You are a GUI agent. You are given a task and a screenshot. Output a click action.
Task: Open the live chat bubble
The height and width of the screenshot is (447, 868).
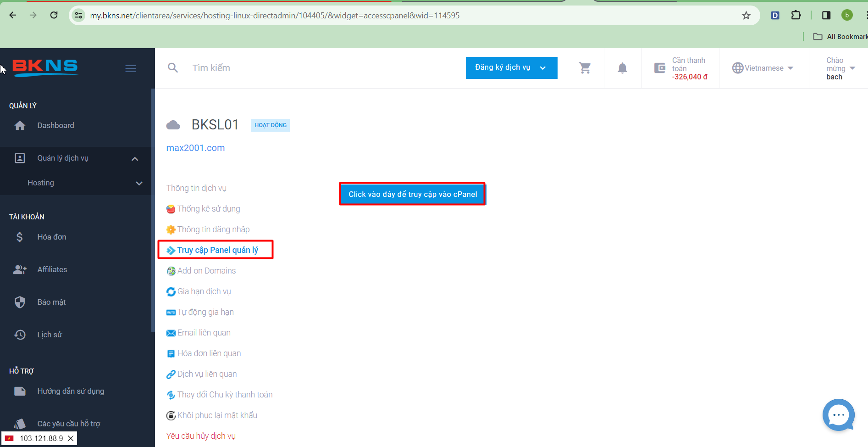pyautogui.click(x=838, y=415)
